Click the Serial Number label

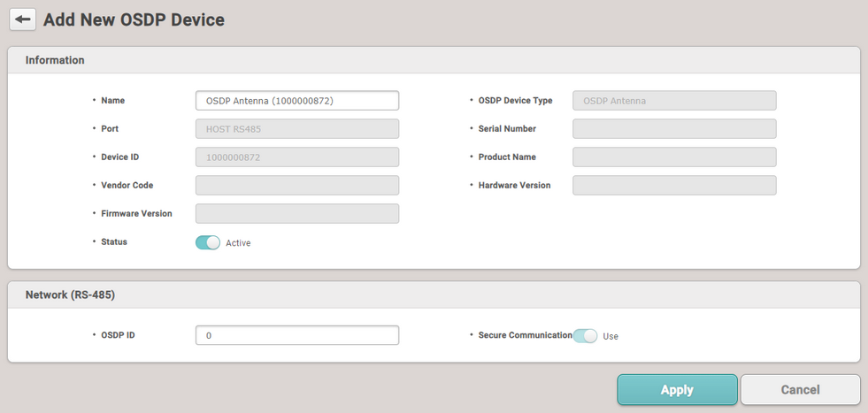point(507,129)
